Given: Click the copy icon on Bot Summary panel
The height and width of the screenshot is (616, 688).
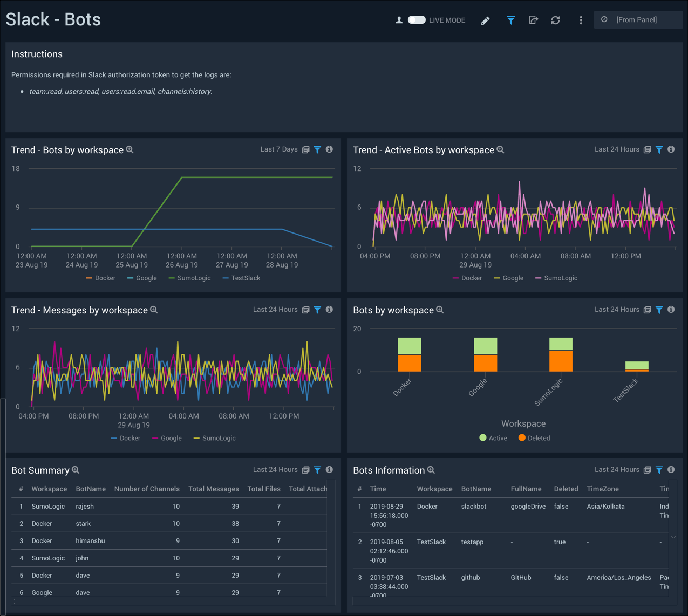Looking at the screenshot, I should pyautogui.click(x=305, y=469).
